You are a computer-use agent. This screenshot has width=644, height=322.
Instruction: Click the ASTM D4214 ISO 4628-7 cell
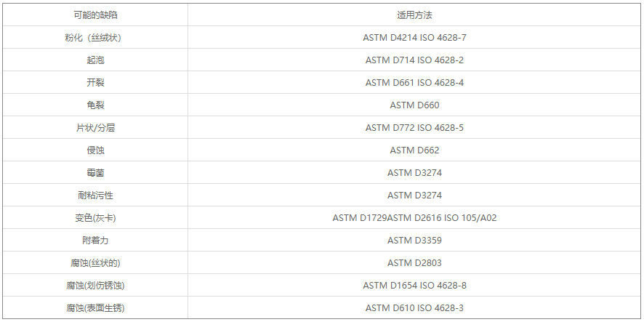[414, 37]
